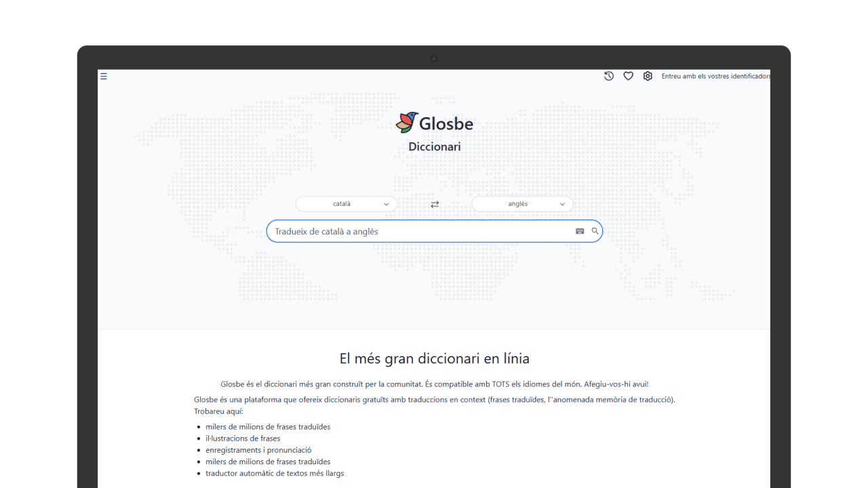The width and height of the screenshot is (868, 488).
Task: Click the Glosbe hummingbird logo
Action: point(407,123)
